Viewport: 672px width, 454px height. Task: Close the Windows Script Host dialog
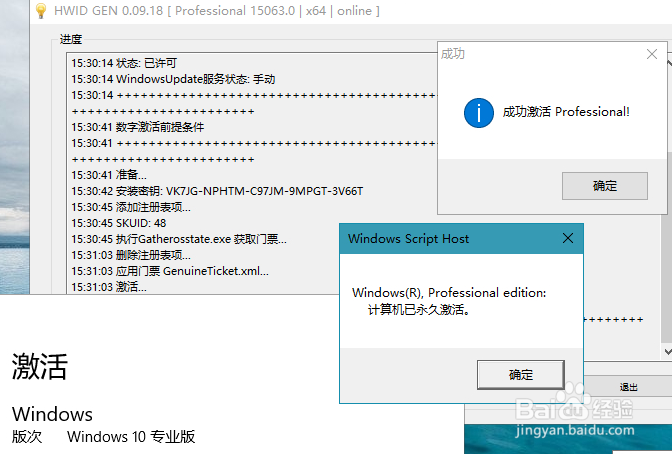click(x=568, y=238)
